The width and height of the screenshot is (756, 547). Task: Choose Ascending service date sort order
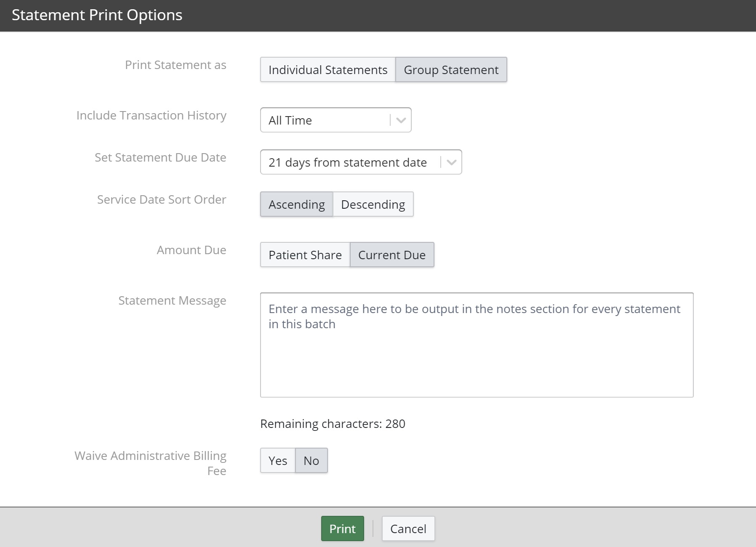297,204
